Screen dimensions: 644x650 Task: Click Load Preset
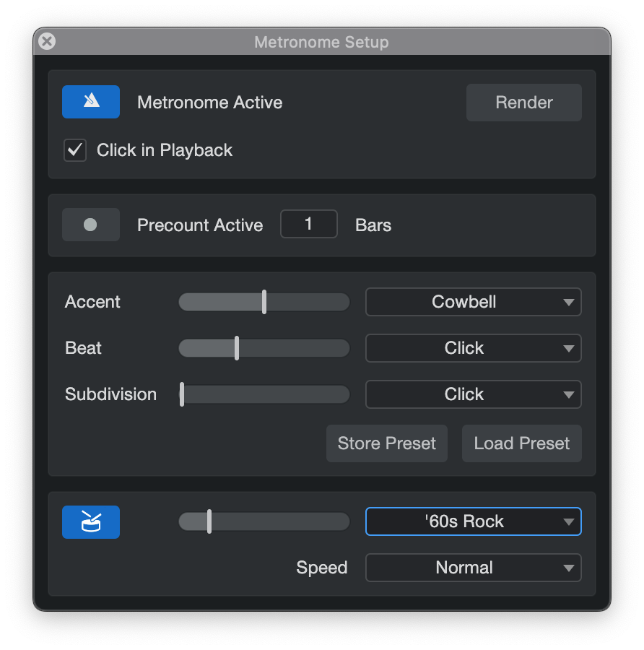521,443
